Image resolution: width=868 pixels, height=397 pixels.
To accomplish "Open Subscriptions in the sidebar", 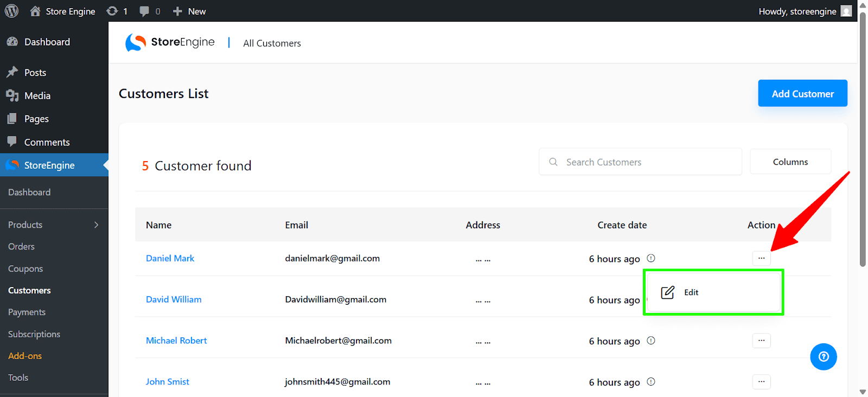I will click(34, 334).
